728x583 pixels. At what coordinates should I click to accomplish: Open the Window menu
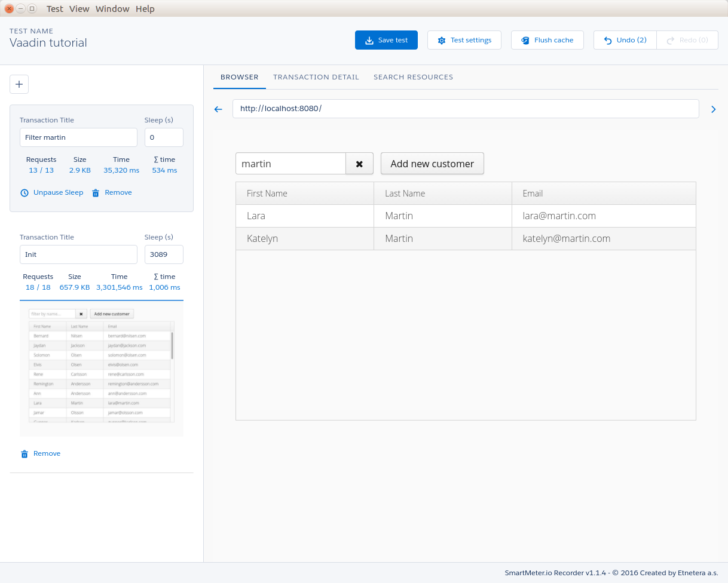click(112, 9)
